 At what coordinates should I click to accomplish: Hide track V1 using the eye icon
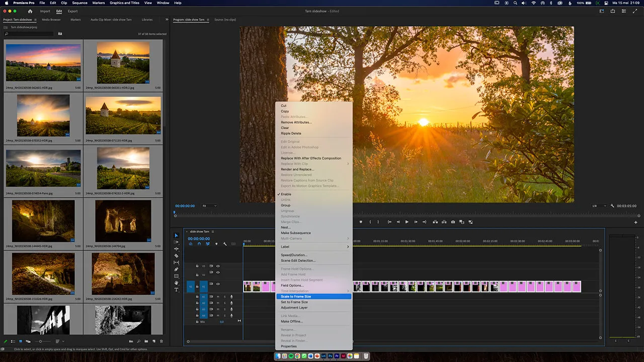click(218, 284)
